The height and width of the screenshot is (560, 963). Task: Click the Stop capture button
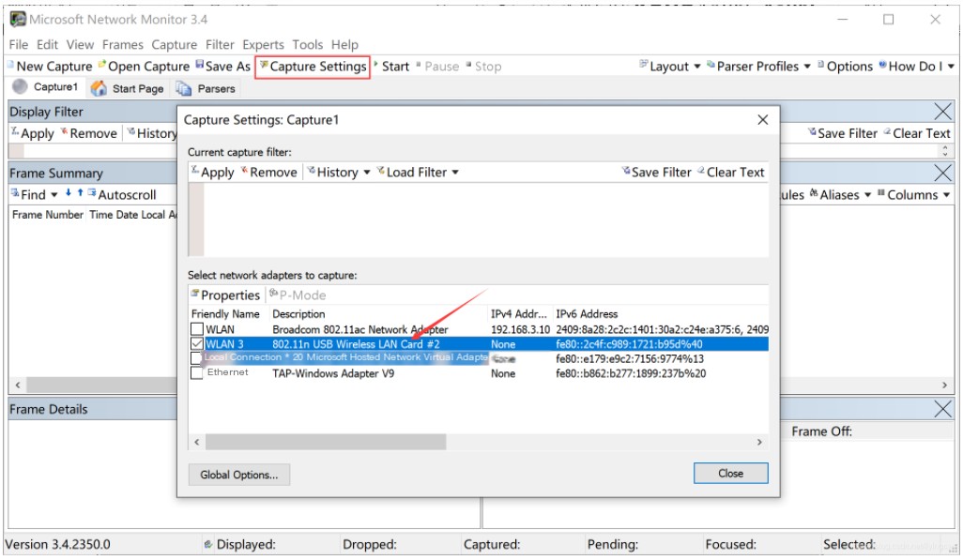(x=484, y=67)
